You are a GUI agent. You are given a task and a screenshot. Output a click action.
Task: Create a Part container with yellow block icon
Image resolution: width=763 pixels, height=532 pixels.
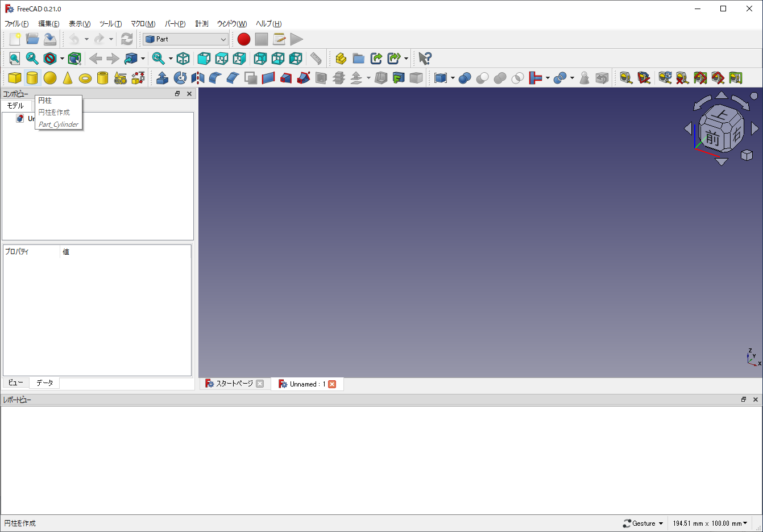[341, 59]
